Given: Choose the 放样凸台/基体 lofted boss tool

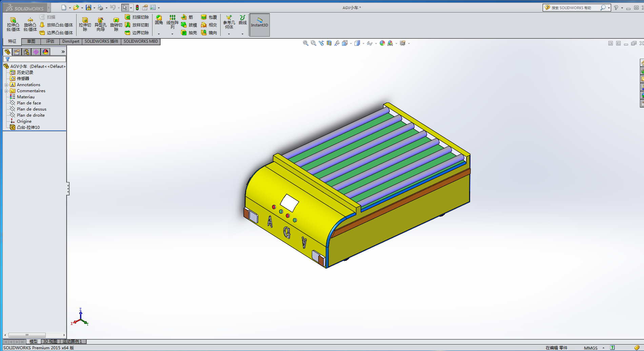Looking at the screenshot, I should [56, 25].
